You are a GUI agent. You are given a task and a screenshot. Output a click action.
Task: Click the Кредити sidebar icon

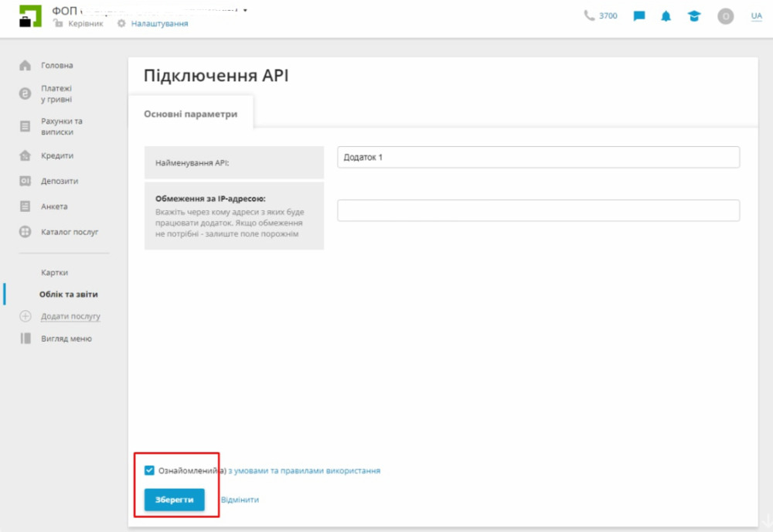tap(25, 155)
